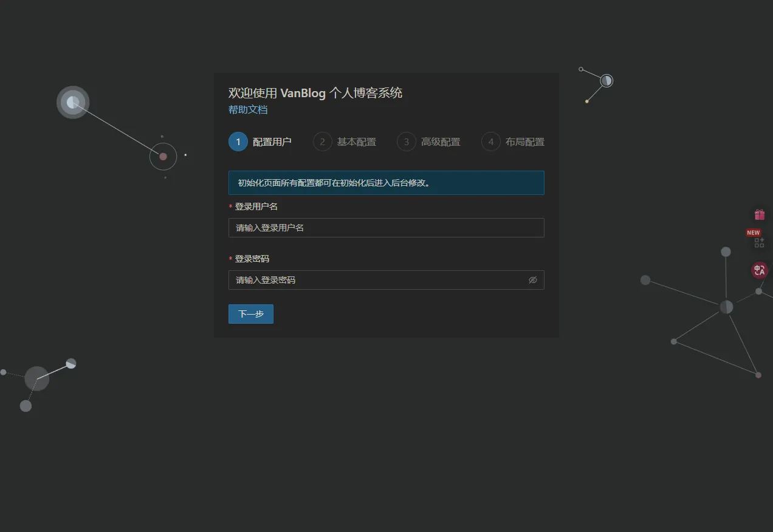This screenshot has height=532, width=773.
Task: Focus the 登录密码 input field
Action: pyautogui.click(x=386, y=280)
